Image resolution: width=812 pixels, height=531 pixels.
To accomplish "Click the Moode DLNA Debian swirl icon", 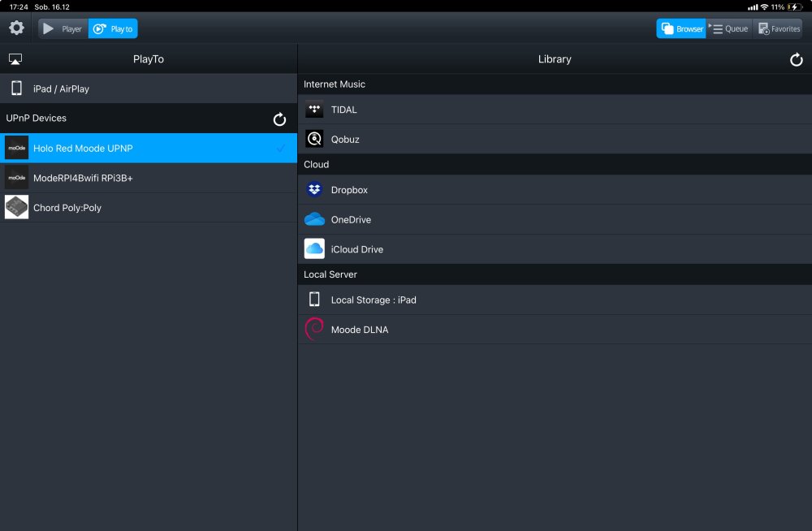I will point(314,329).
